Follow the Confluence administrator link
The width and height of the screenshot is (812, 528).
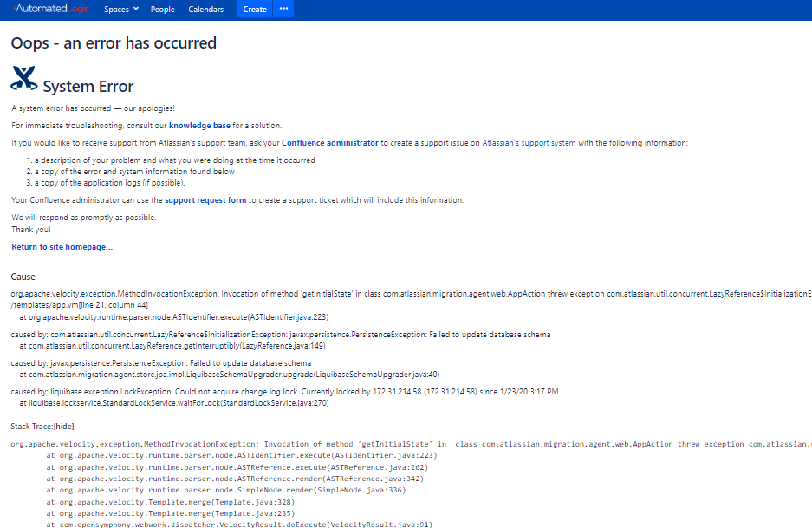[330, 143]
